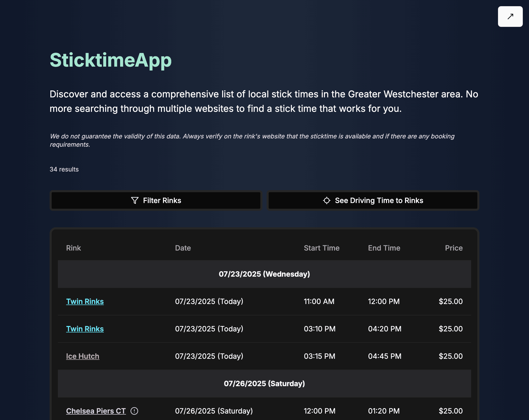Select the 07/23/2025 Wednesday group header
529x420 pixels.
coord(264,274)
